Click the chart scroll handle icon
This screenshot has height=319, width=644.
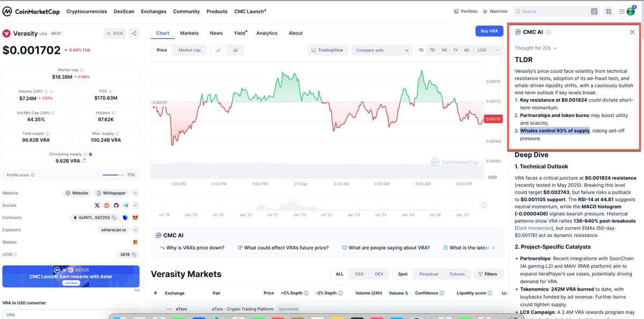(x=483, y=204)
